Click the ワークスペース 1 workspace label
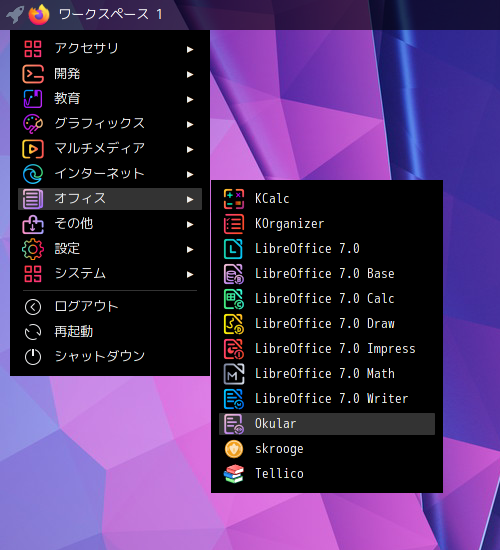Viewport: 500px width, 550px height. tap(111, 15)
